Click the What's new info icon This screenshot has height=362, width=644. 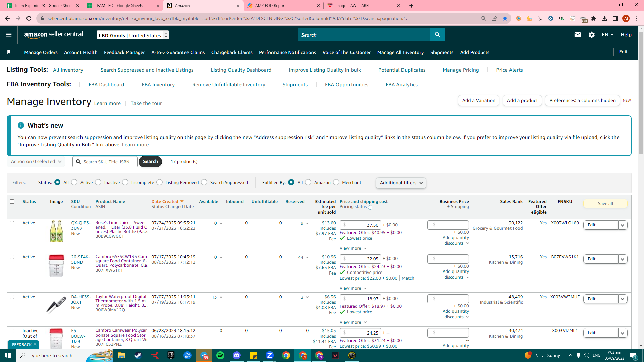click(21, 125)
